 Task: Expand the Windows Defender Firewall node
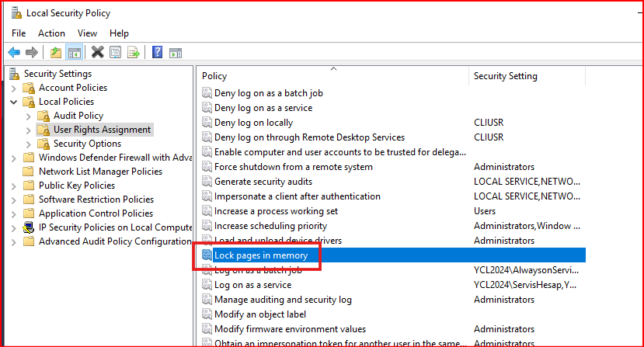(14, 158)
